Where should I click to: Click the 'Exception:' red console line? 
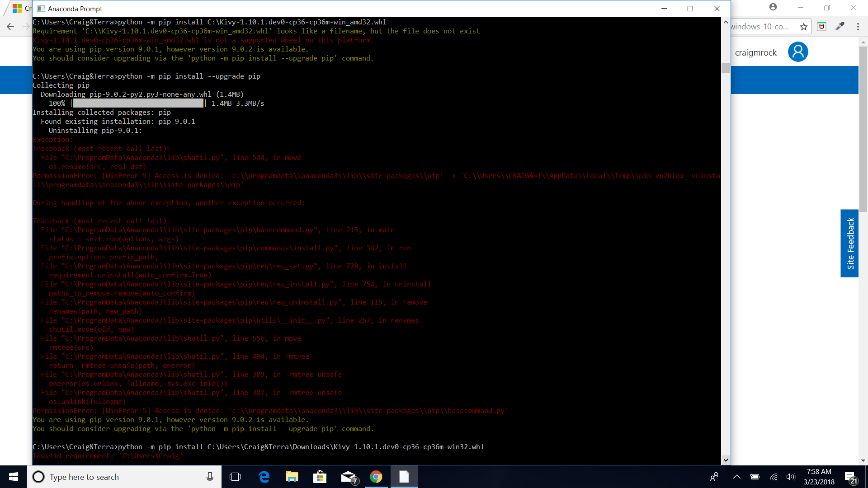[53, 140]
